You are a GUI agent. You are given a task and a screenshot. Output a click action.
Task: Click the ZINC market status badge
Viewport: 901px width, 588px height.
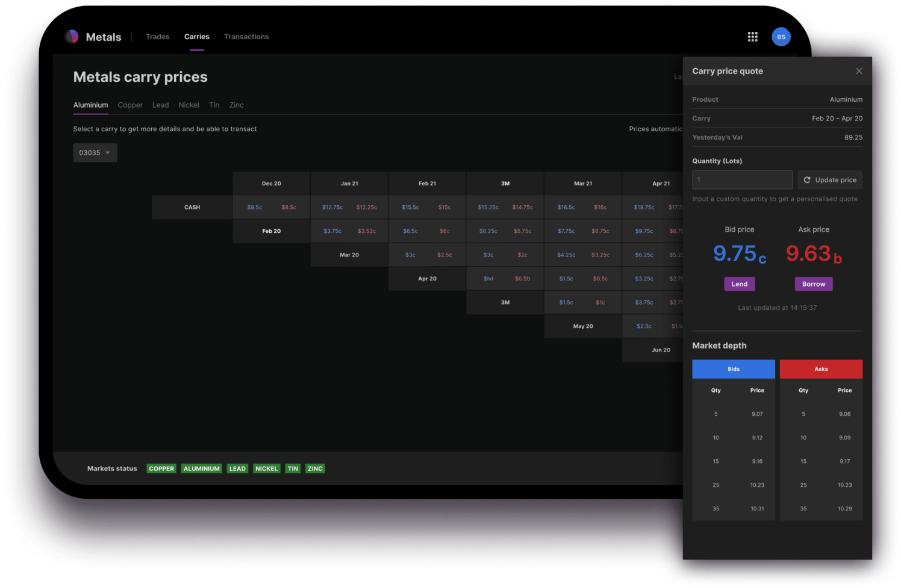tap(315, 469)
